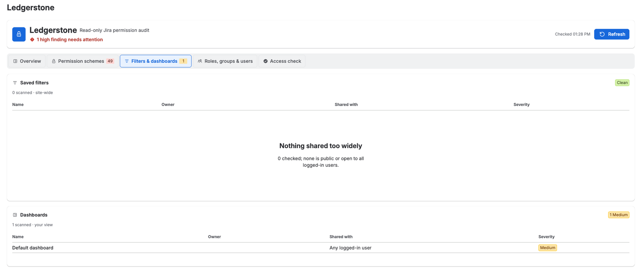Click the Dashboards section grid icon
Viewport: 644px width, 273px height.
click(15, 215)
